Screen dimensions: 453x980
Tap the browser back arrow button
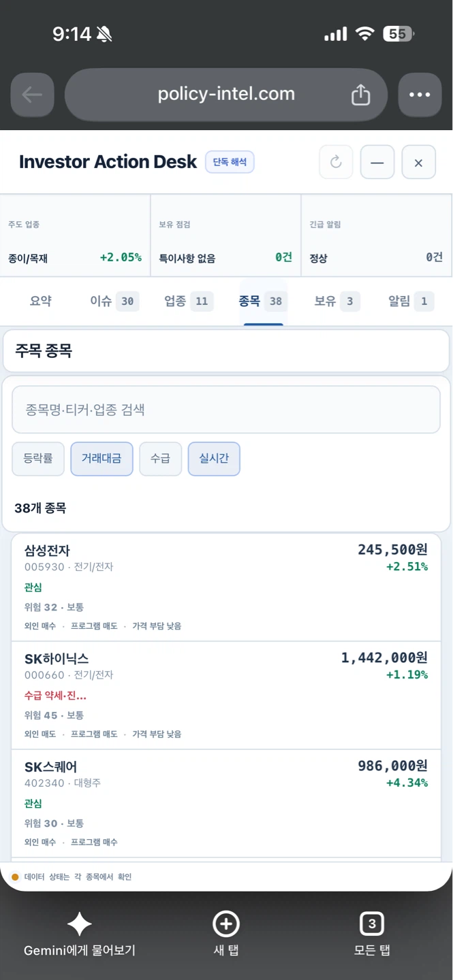pyautogui.click(x=33, y=95)
